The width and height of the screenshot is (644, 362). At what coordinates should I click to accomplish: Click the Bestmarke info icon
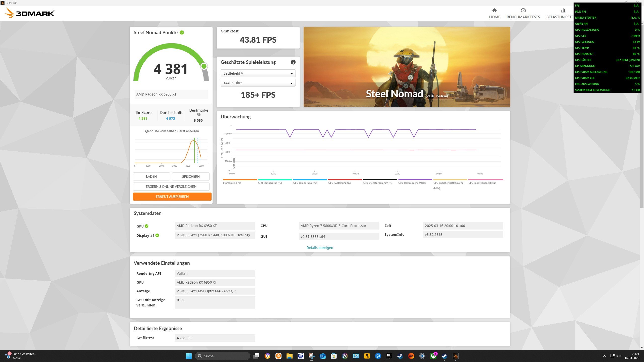click(199, 114)
